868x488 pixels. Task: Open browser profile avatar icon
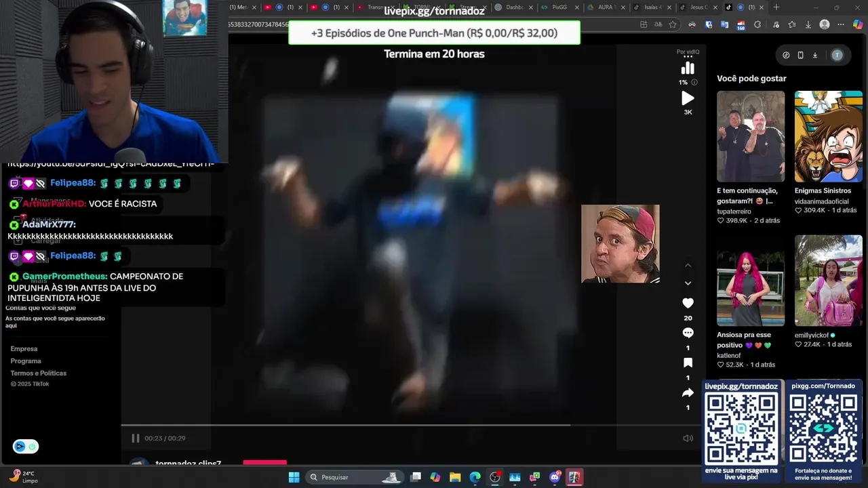point(825,24)
